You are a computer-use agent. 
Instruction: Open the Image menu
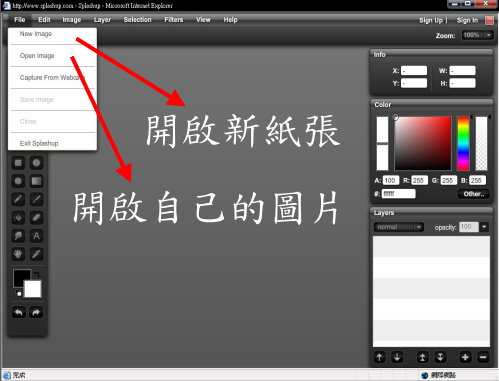(x=72, y=20)
